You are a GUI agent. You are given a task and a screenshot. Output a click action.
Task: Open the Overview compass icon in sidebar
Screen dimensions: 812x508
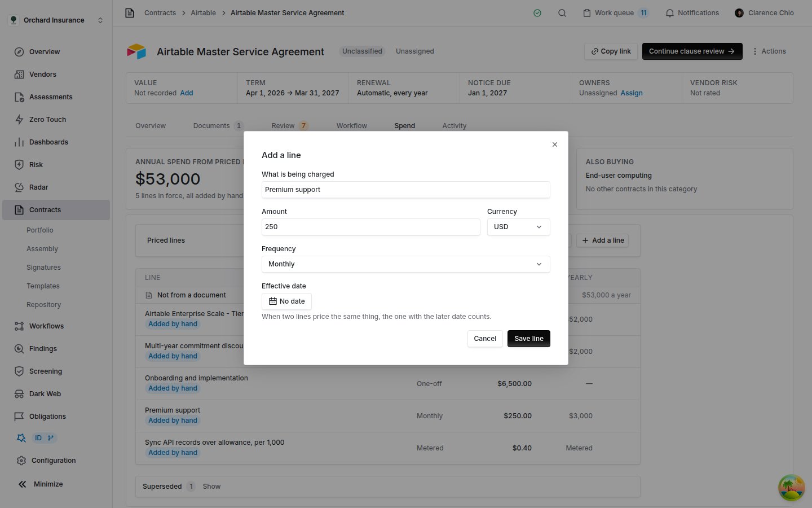click(x=19, y=52)
